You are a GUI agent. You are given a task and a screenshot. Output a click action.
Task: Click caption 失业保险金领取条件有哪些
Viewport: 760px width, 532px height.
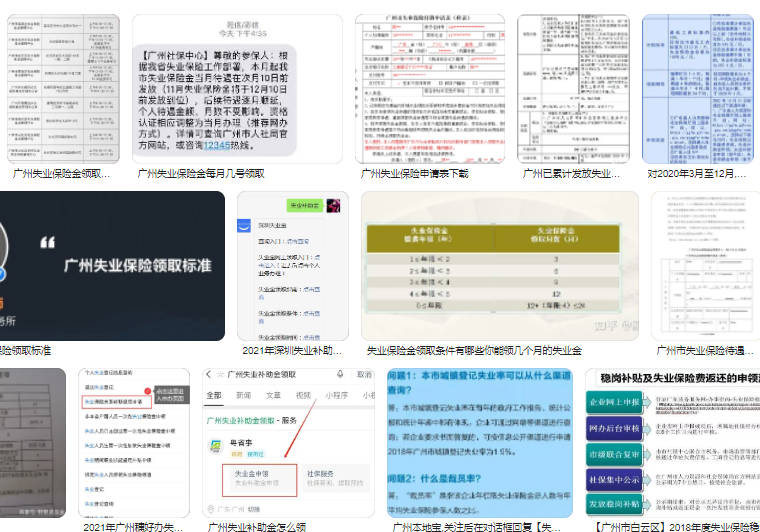tap(474, 350)
